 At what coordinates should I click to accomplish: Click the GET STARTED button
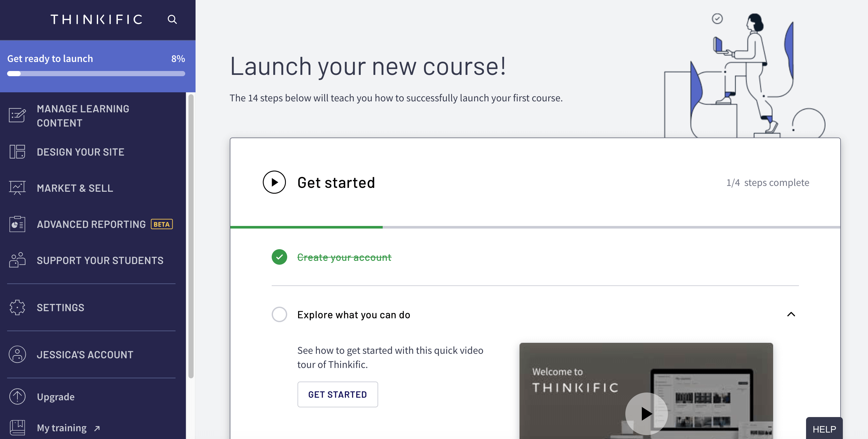tap(337, 394)
